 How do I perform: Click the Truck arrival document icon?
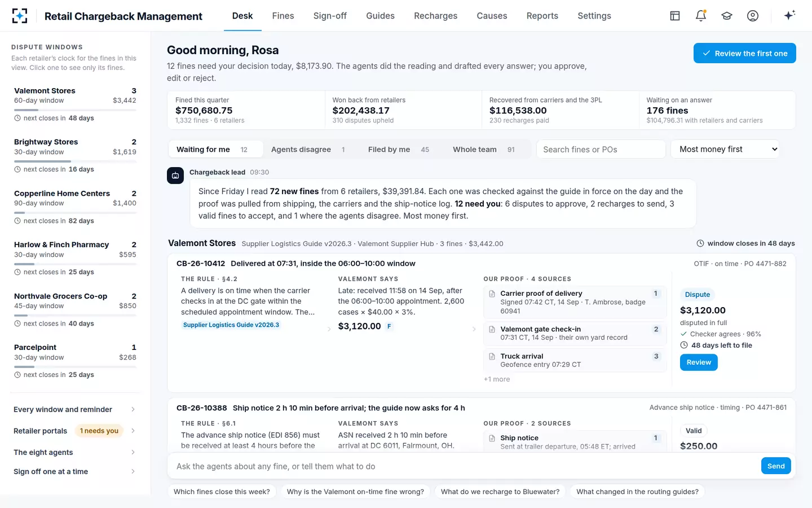pos(492,357)
